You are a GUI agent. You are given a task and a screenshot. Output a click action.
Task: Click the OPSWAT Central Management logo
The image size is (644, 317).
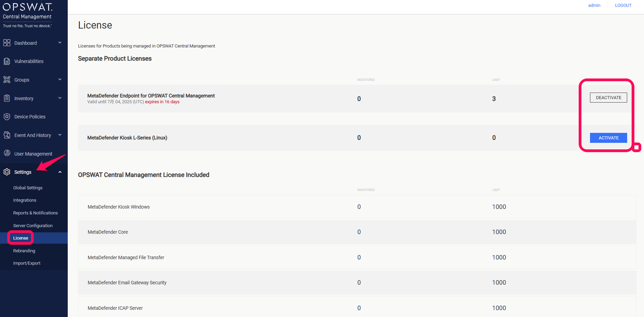tap(28, 15)
